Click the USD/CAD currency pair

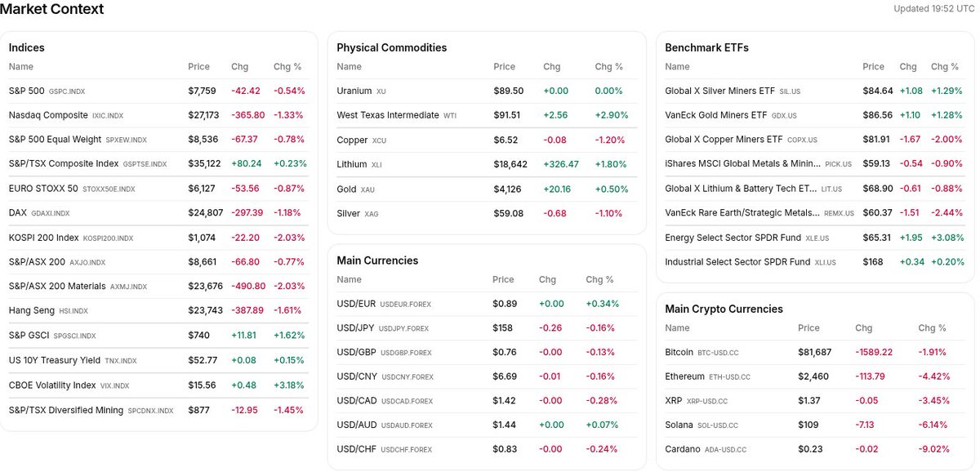pos(357,402)
